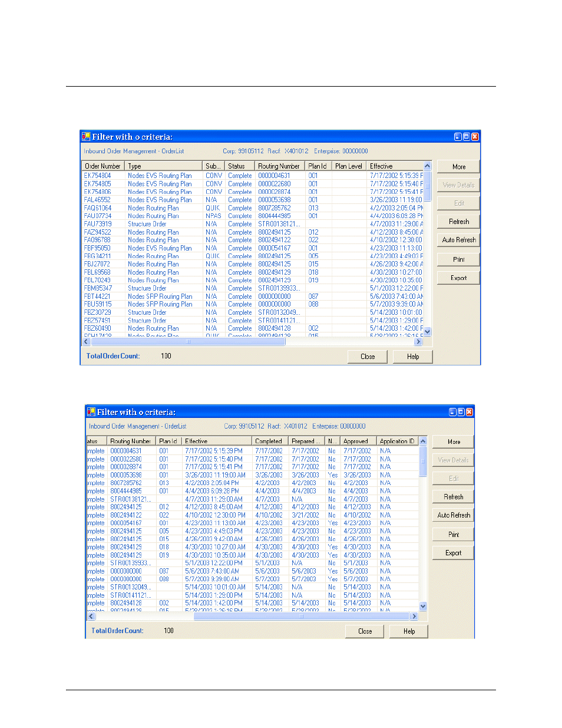Click upper window scroll down arrow
The image size is (562, 728).
[x=428, y=332]
